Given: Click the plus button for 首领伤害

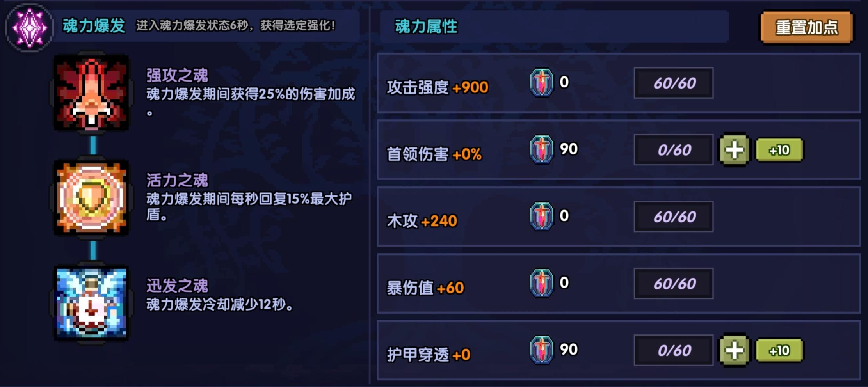Looking at the screenshot, I should [x=735, y=149].
